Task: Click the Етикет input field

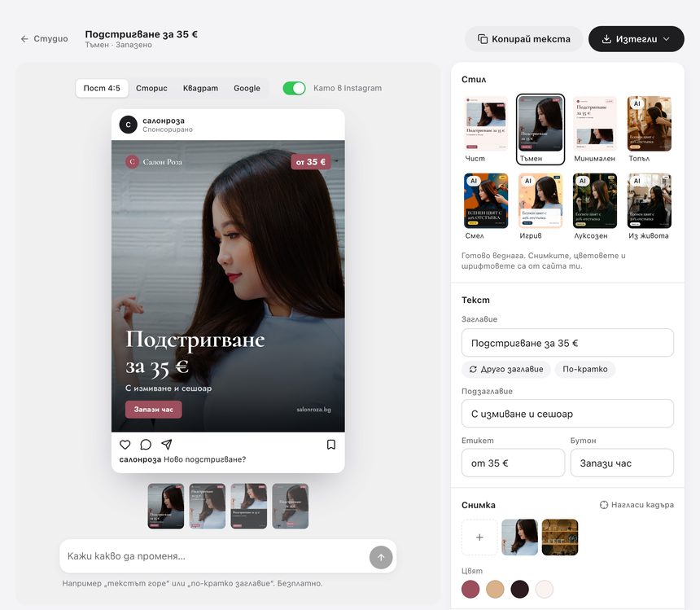Action: pos(513,463)
